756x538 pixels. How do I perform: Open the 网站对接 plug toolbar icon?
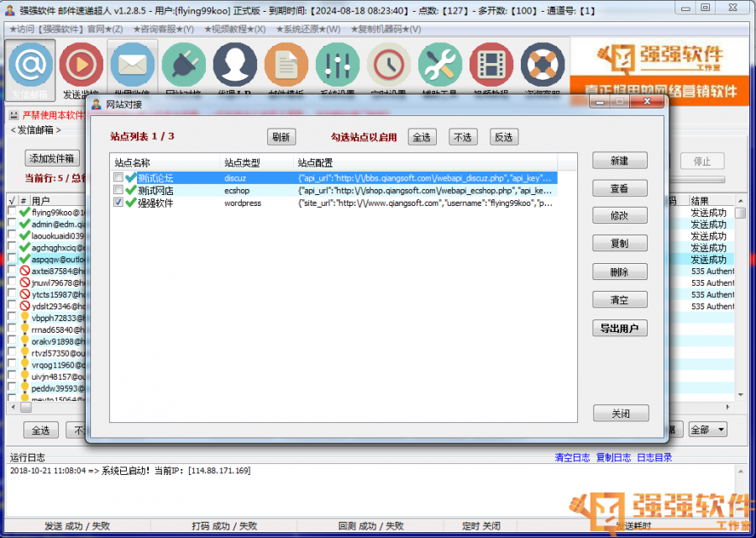[184, 65]
